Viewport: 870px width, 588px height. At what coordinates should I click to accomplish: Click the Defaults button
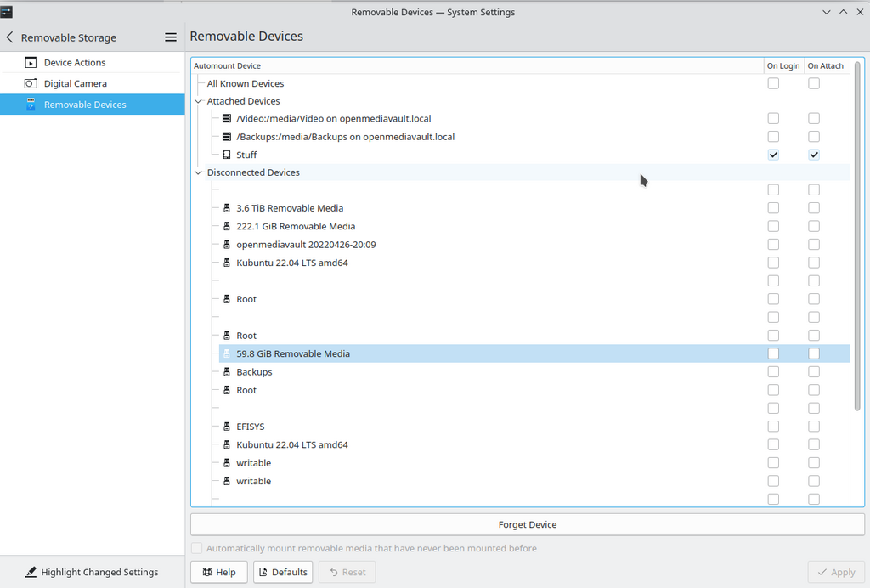[283, 572]
